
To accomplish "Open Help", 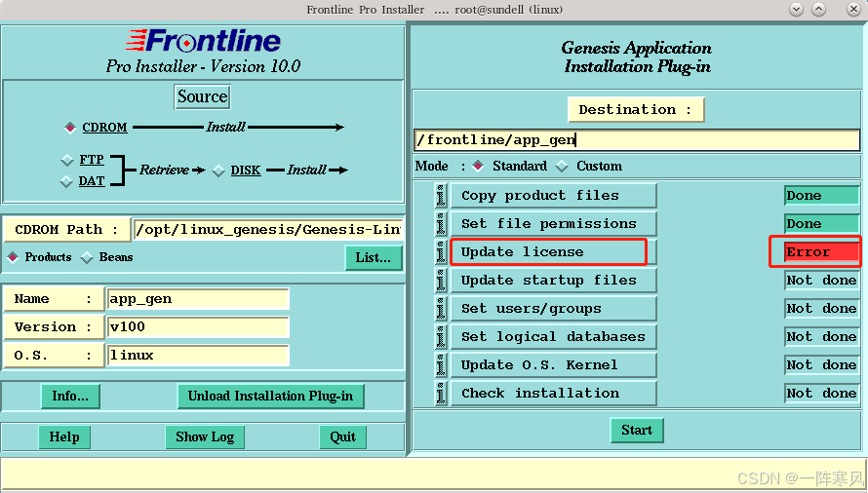I will pos(64,437).
